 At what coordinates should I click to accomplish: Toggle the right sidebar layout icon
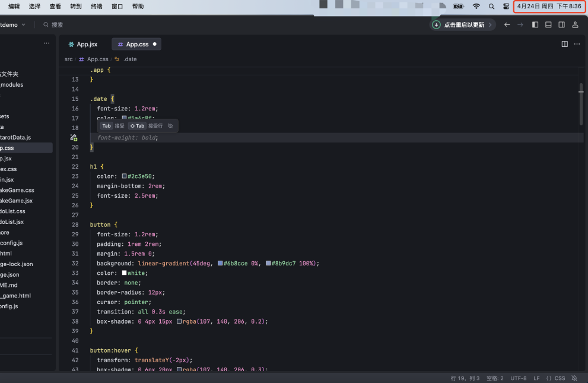tap(561, 25)
